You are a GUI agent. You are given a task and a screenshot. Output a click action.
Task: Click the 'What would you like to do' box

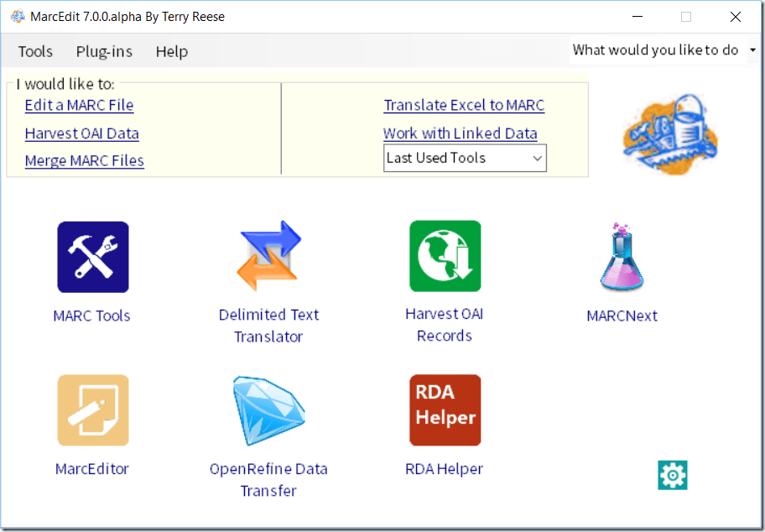pos(658,50)
